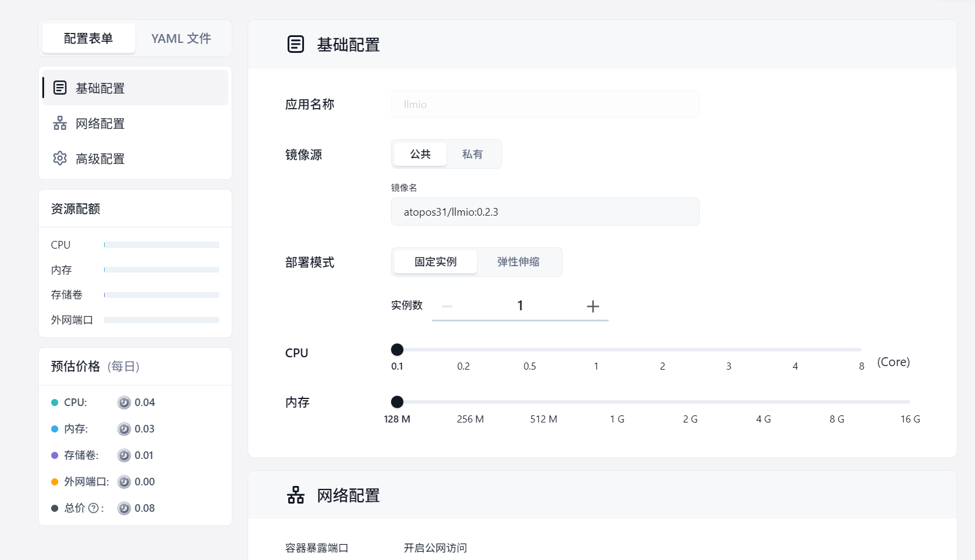Set memory slider to 1 G
Viewport: 975px width, 560px height.
(x=617, y=402)
